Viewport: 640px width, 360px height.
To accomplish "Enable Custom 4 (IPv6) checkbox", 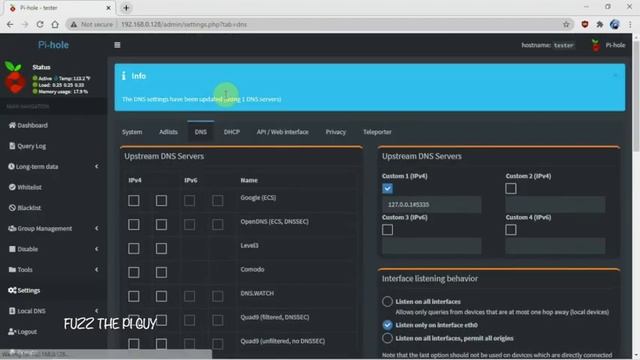I will pyautogui.click(x=511, y=230).
